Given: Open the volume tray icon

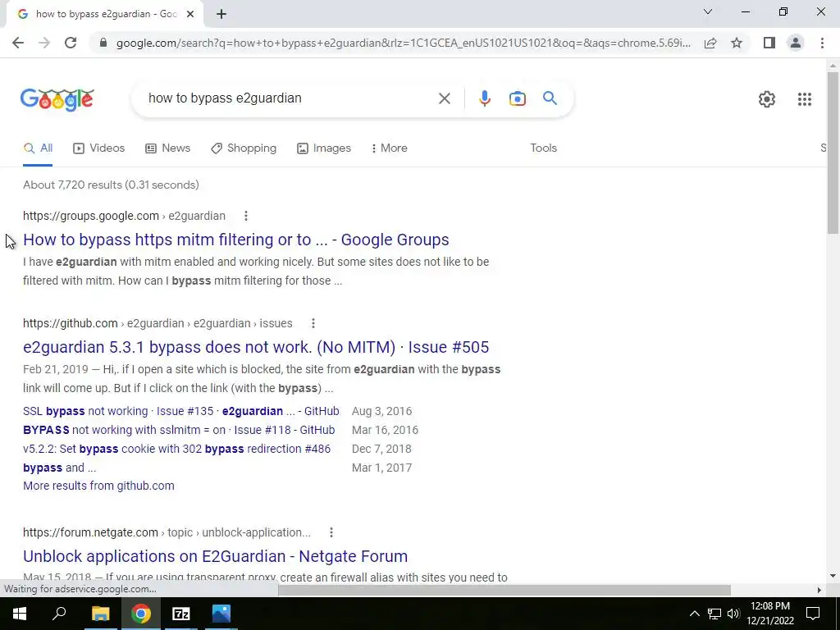Looking at the screenshot, I should (x=733, y=614).
